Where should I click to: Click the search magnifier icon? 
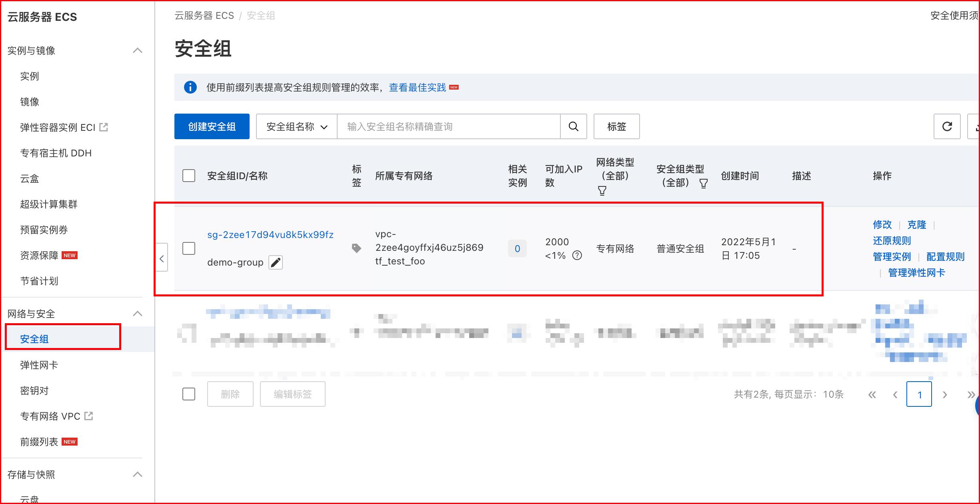[x=573, y=126]
